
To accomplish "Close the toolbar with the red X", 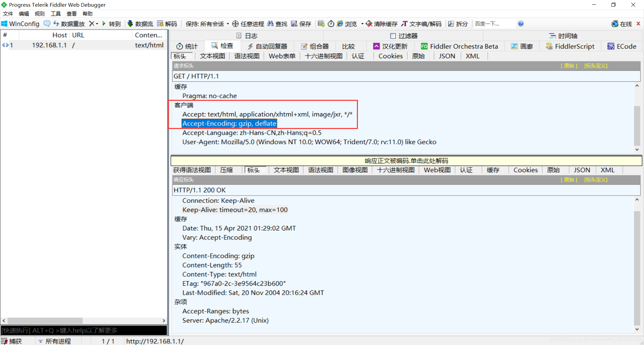I will [x=638, y=23].
